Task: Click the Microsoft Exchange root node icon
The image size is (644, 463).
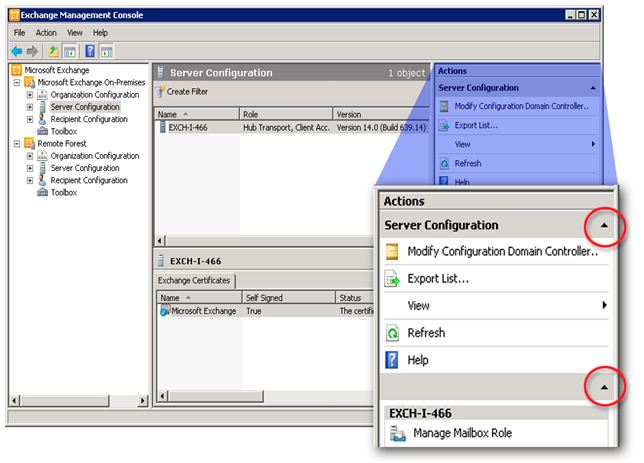Action: tap(16, 70)
